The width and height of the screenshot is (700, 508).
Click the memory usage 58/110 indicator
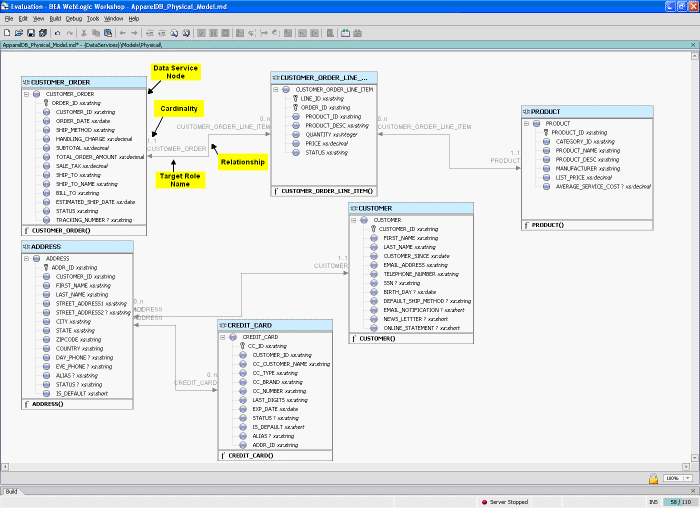click(680, 502)
